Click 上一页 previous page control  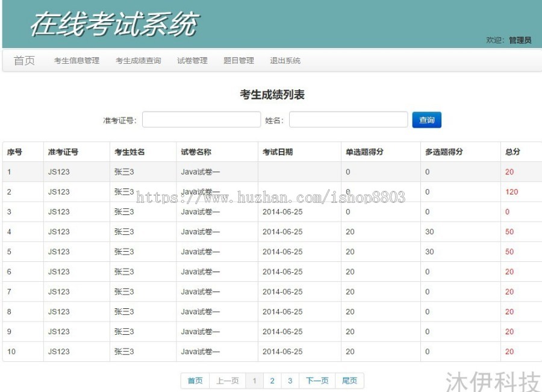[227, 381]
